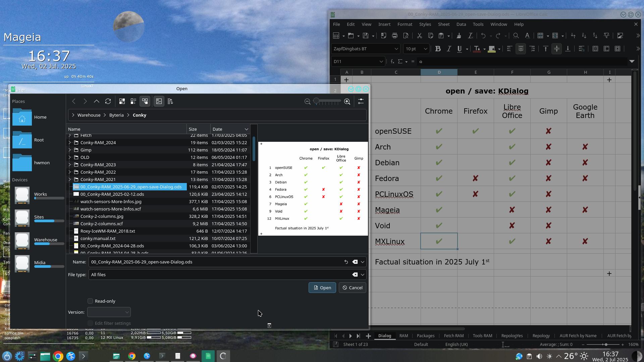Image resolution: width=644 pixels, height=362 pixels.
Task: Switch to the Packages sheet tab
Action: tap(425, 336)
